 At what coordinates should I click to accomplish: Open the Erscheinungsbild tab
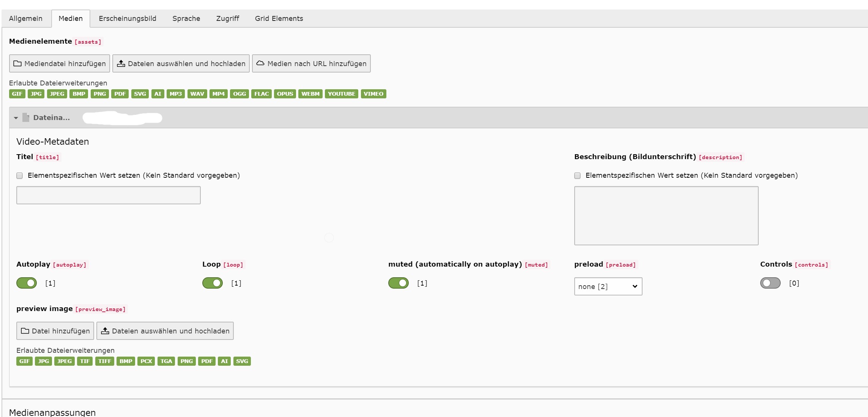coord(128,19)
